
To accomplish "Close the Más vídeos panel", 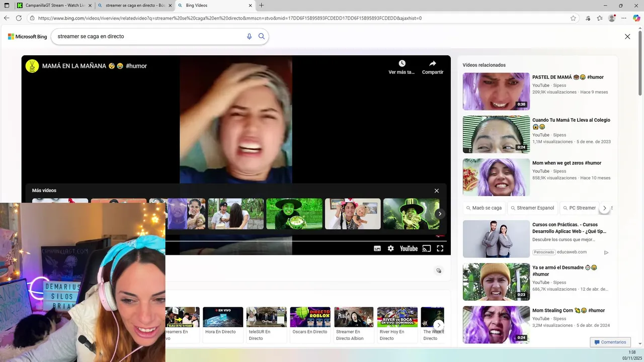I will coord(437,191).
